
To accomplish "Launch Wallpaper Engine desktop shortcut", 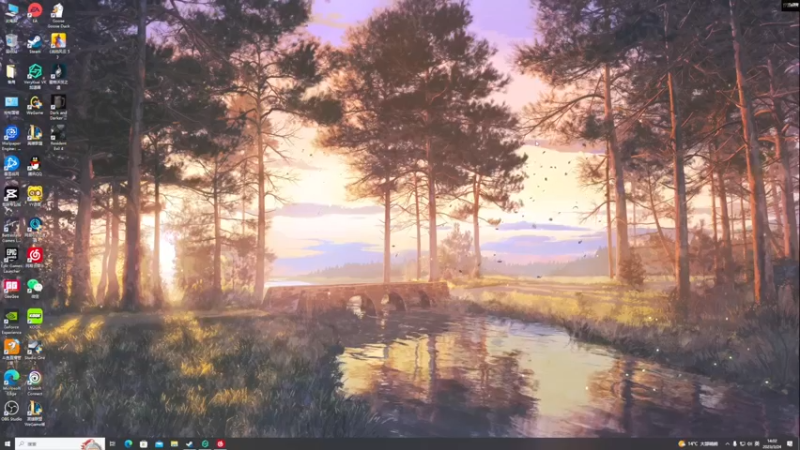I will coord(11,137).
